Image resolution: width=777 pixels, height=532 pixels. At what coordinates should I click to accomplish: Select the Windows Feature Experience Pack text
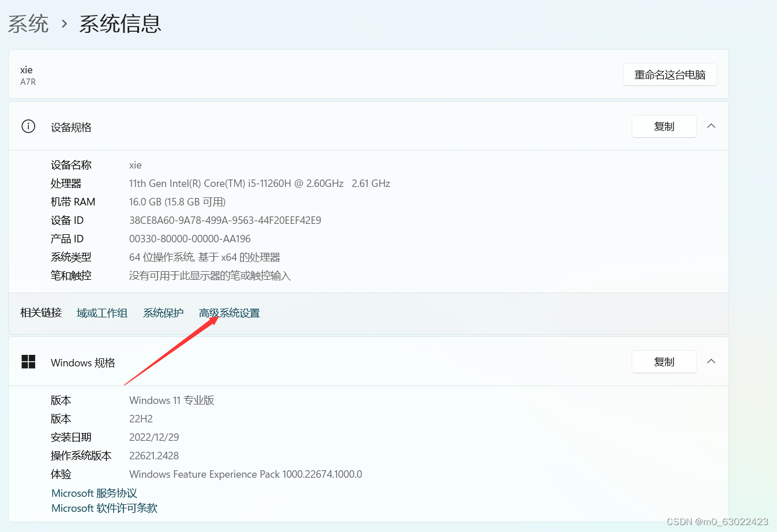coord(246,474)
